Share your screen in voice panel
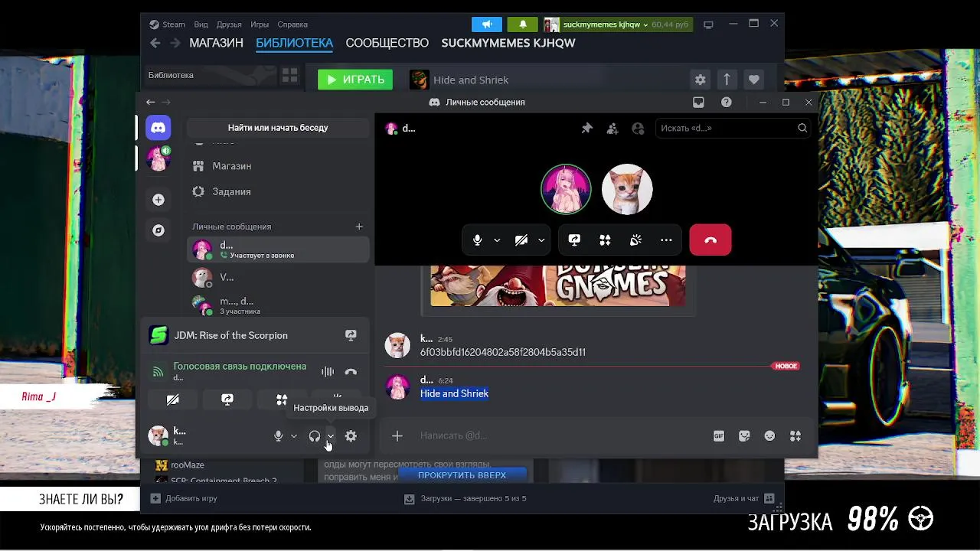Viewport: 980px width, 551px height. (x=227, y=399)
